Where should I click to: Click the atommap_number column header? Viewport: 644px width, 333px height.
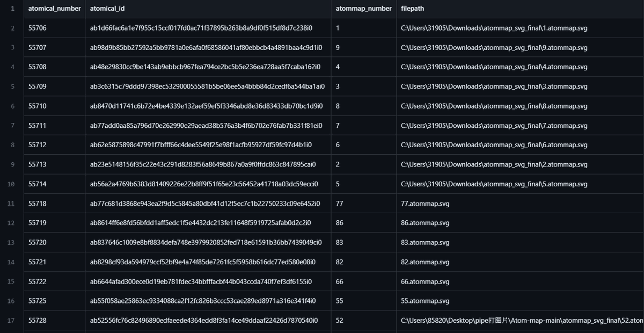(363, 9)
